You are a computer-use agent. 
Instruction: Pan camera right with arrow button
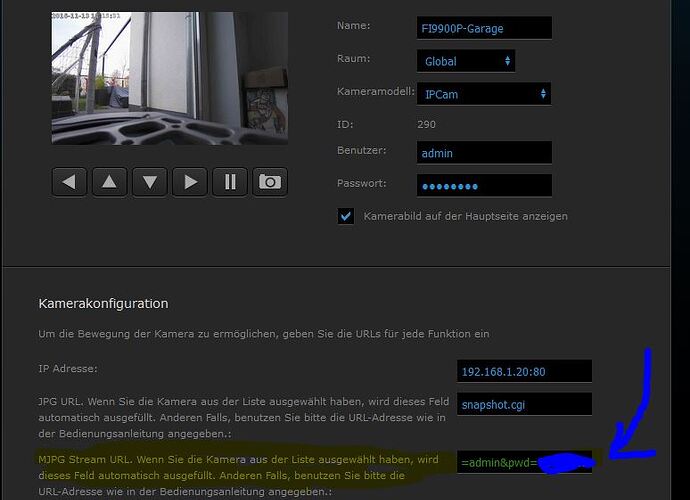point(189,181)
